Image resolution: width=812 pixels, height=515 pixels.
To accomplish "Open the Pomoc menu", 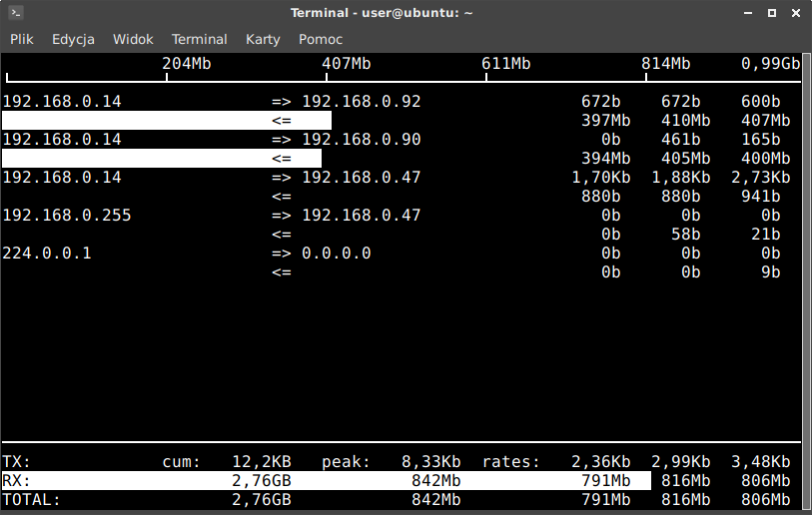I will click(321, 39).
